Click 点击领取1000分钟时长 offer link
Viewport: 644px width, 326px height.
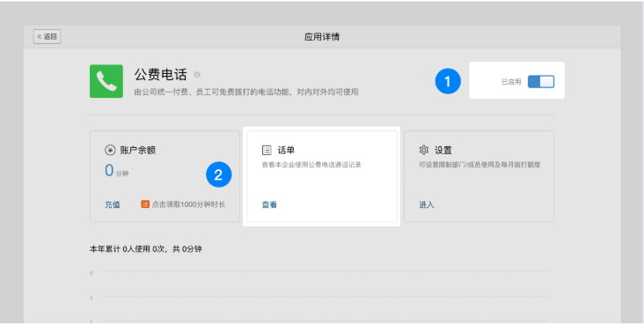pos(188,204)
